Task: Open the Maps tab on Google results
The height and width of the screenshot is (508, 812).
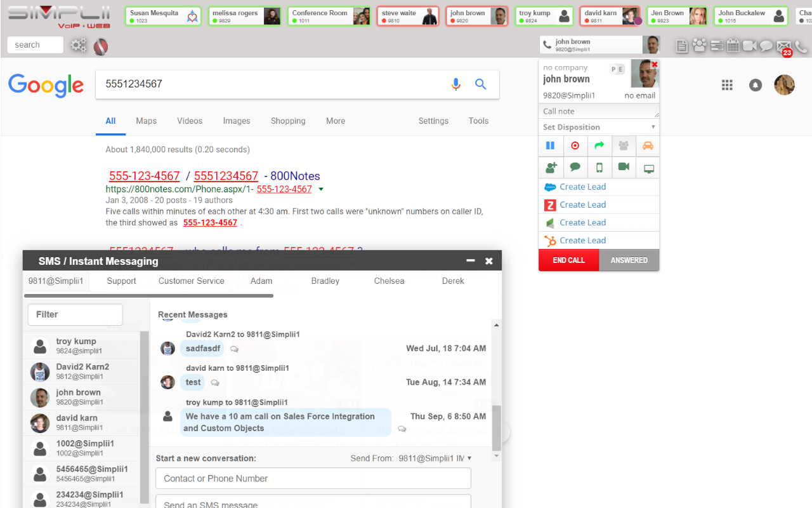Action: click(146, 121)
